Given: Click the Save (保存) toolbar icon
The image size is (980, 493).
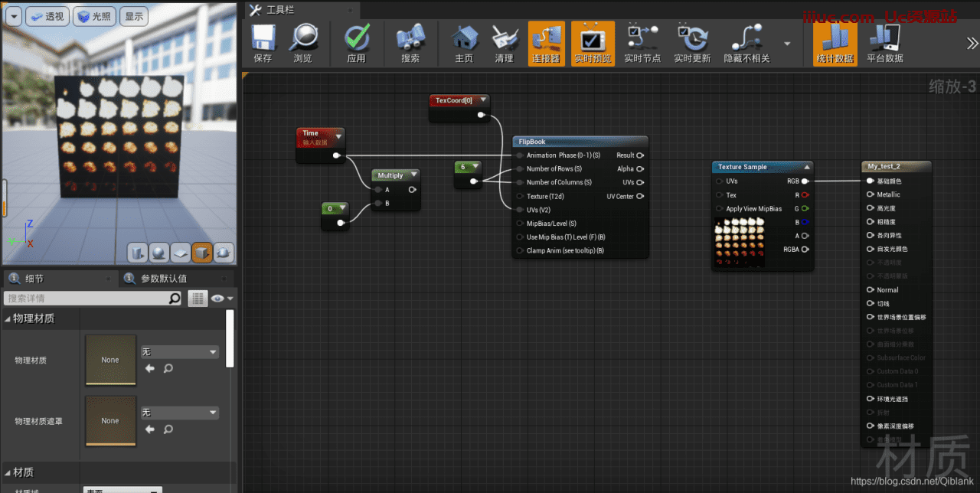Looking at the screenshot, I should (263, 43).
